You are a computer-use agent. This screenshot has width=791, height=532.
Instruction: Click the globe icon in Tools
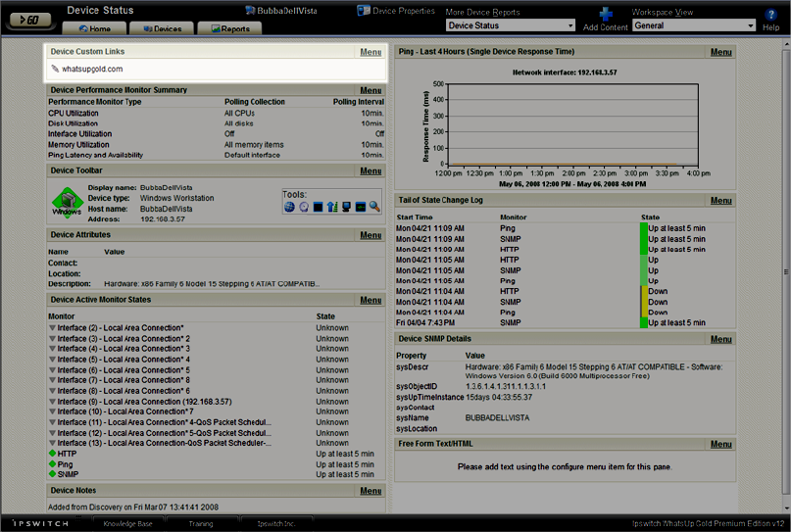tap(289, 207)
